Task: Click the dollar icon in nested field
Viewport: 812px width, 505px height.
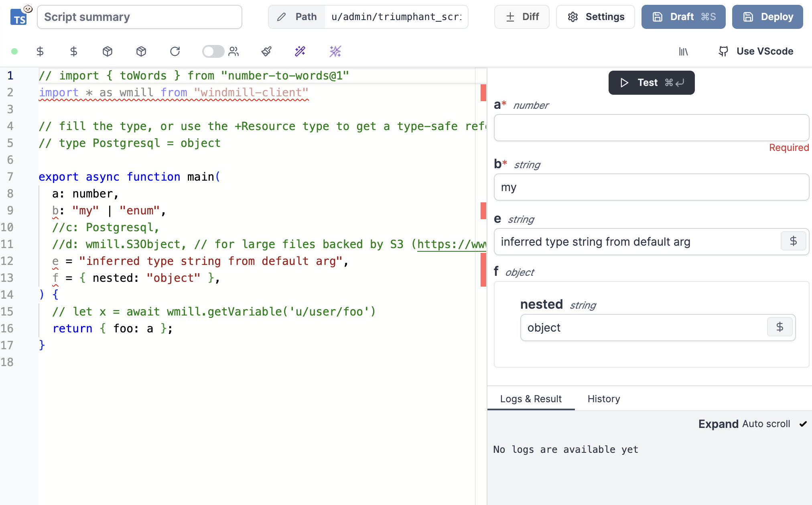Action: pyautogui.click(x=780, y=327)
